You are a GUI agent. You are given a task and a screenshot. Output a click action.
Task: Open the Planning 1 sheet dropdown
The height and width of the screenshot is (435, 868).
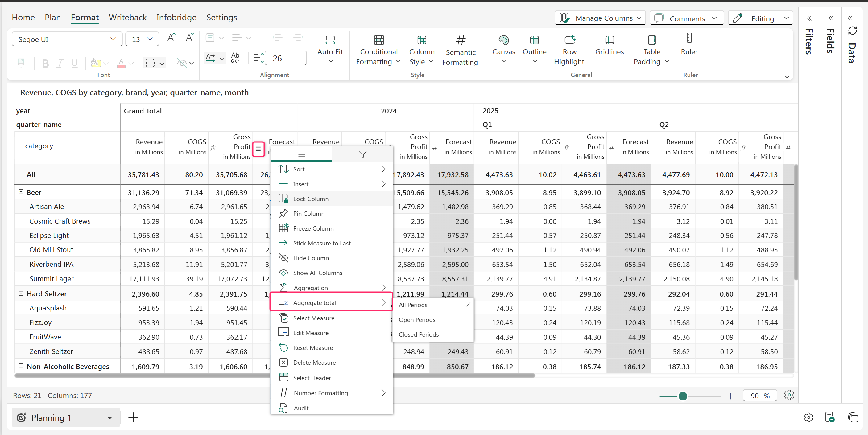[x=110, y=417]
